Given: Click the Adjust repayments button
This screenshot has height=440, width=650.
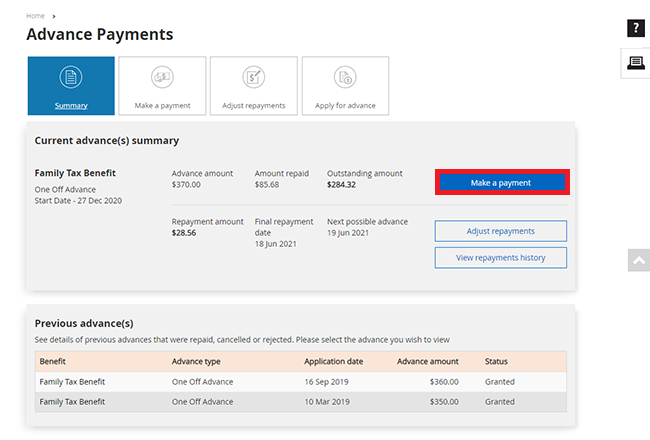Looking at the screenshot, I should (500, 231).
